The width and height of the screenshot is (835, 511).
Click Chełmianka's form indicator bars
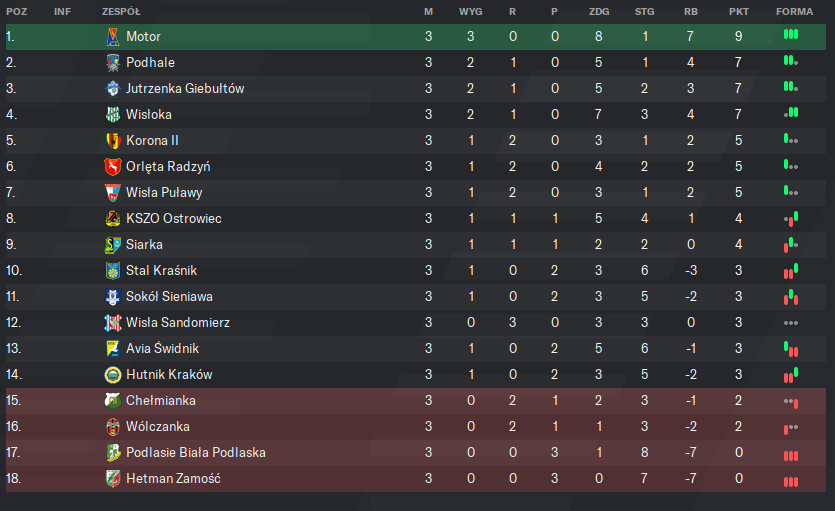pyautogui.click(x=791, y=402)
